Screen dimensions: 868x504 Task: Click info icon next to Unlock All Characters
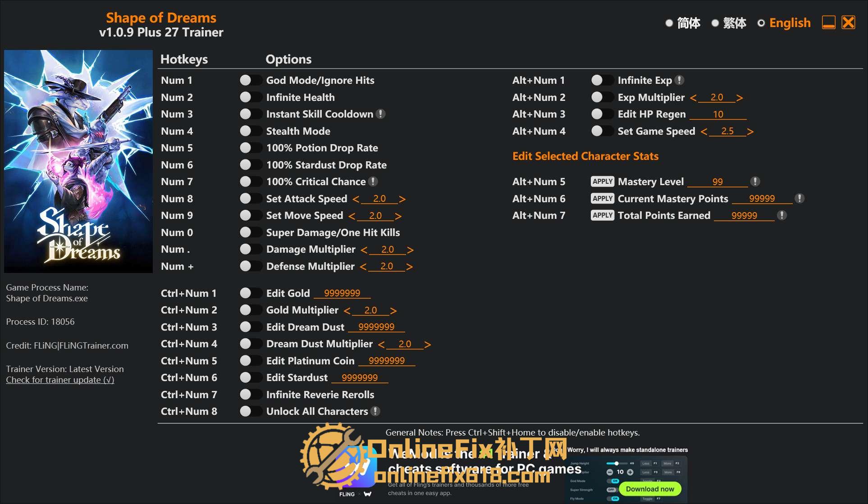tap(375, 411)
